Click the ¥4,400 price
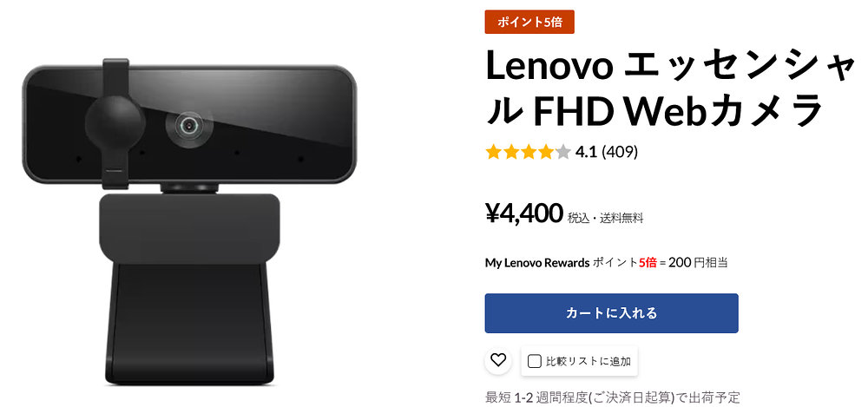Viewport: 868px width, 407px height. (x=524, y=213)
